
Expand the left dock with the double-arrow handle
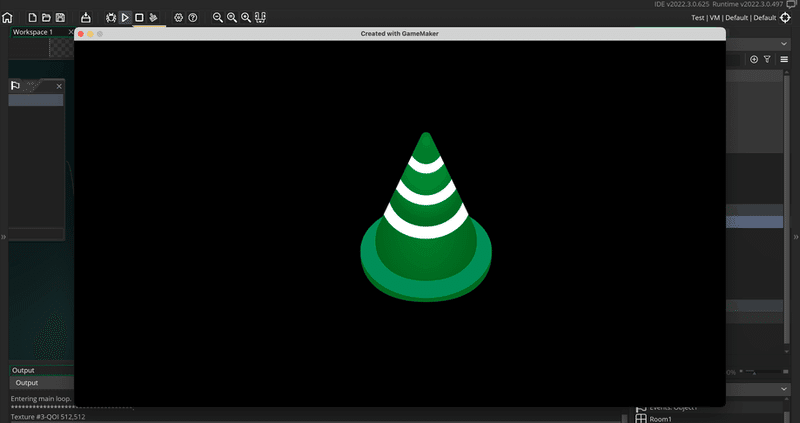4,237
